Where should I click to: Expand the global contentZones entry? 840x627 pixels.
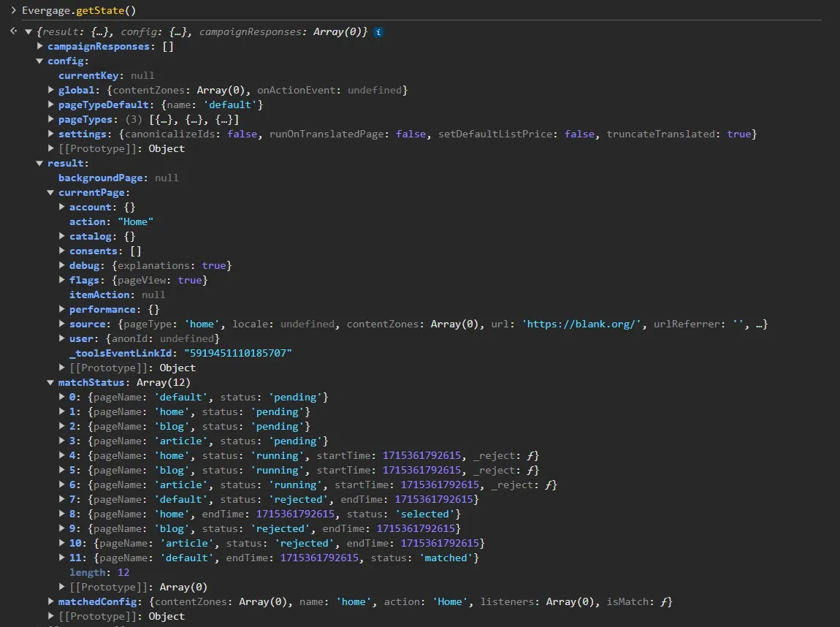pyautogui.click(x=51, y=91)
